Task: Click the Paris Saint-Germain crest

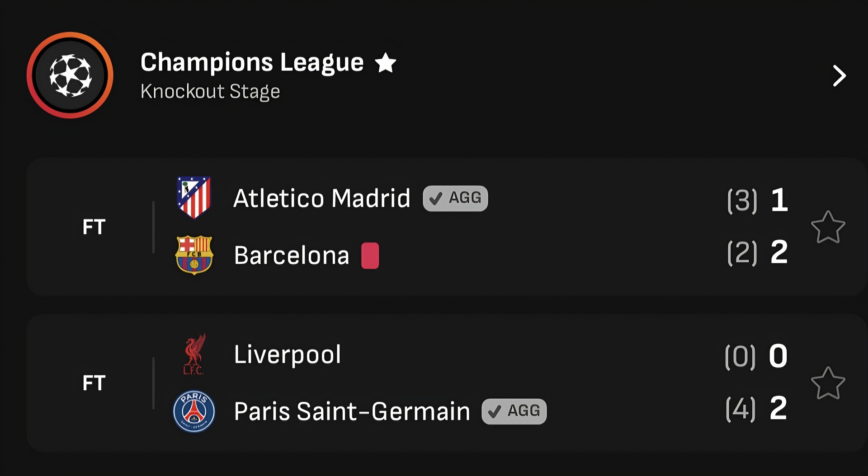Action: tap(194, 411)
